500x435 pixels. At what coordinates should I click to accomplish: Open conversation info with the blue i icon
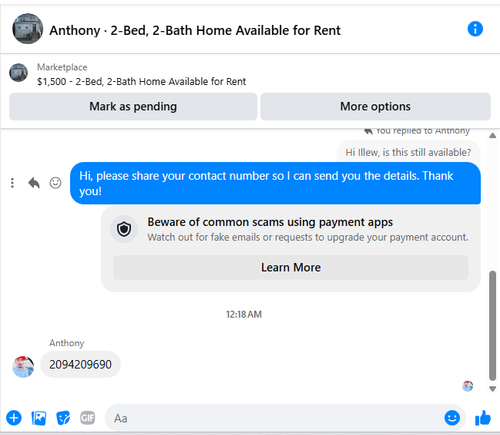(475, 29)
